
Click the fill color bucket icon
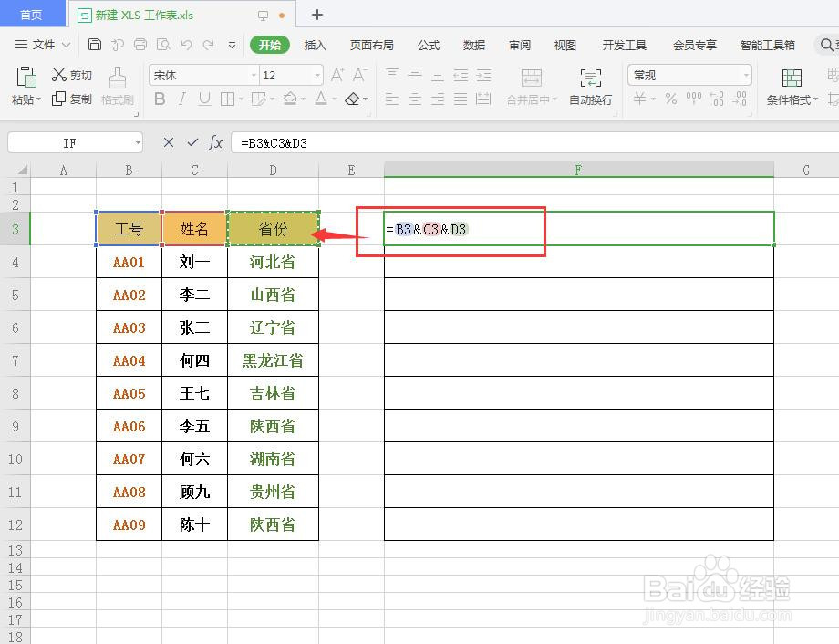290,99
